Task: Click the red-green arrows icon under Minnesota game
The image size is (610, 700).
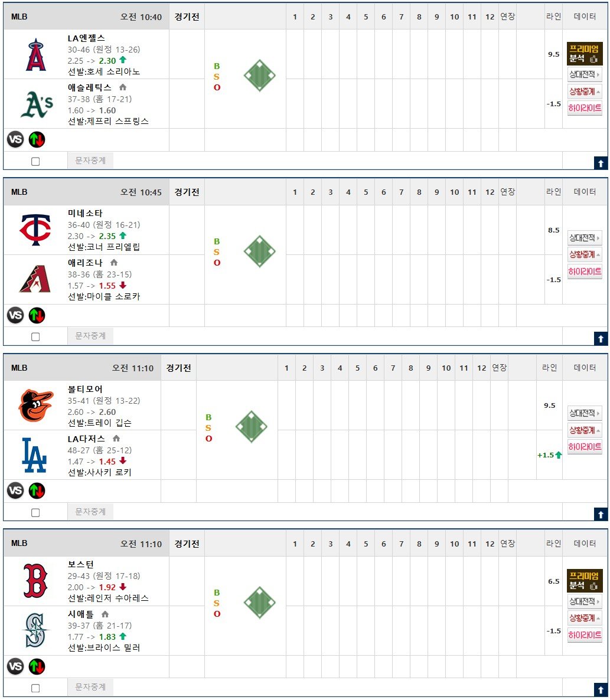Action: [37, 316]
